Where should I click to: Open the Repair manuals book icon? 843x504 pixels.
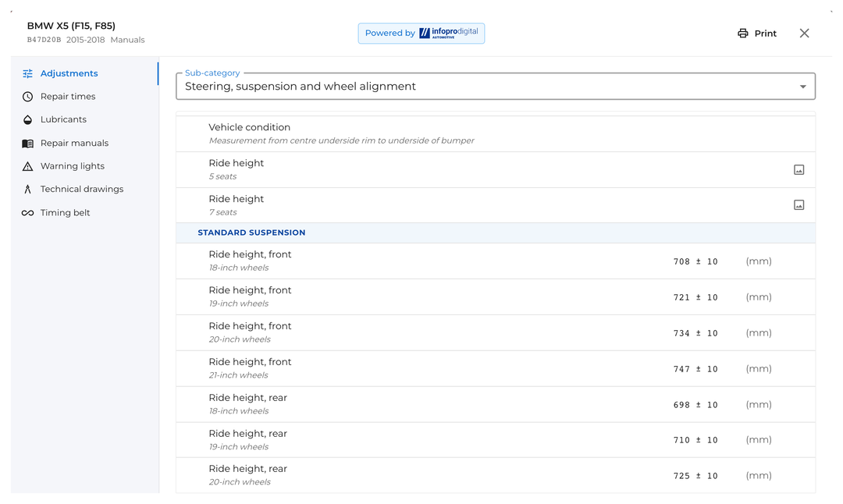27,144
